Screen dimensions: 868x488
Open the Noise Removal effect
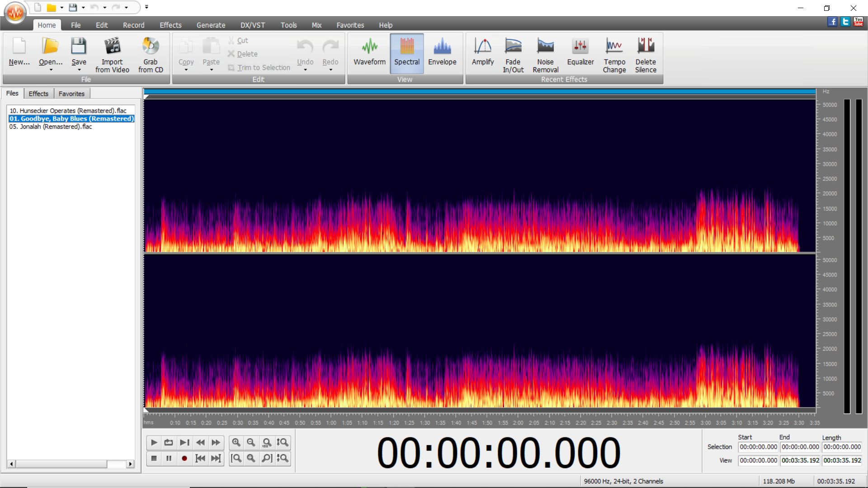pyautogui.click(x=545, y=54)
